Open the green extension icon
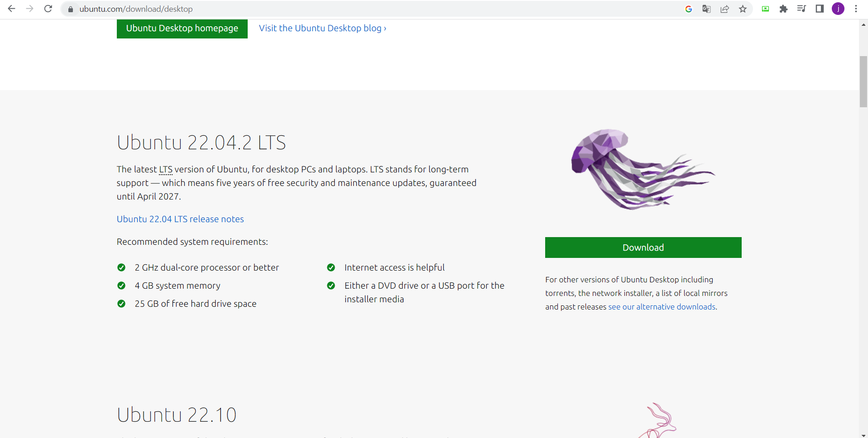The height and width of the screenshot is (438, 868). [765, 9]
